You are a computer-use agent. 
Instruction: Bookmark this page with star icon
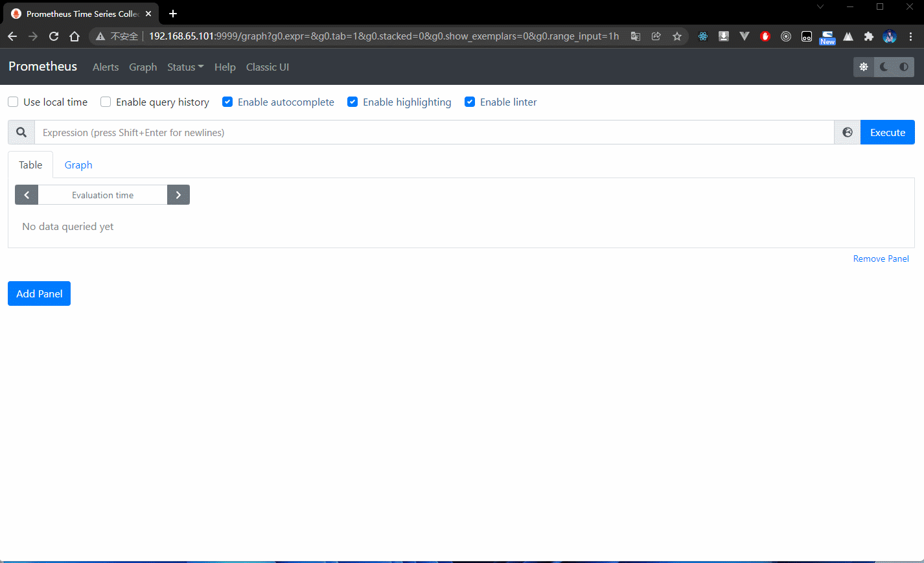click(677, 36)
